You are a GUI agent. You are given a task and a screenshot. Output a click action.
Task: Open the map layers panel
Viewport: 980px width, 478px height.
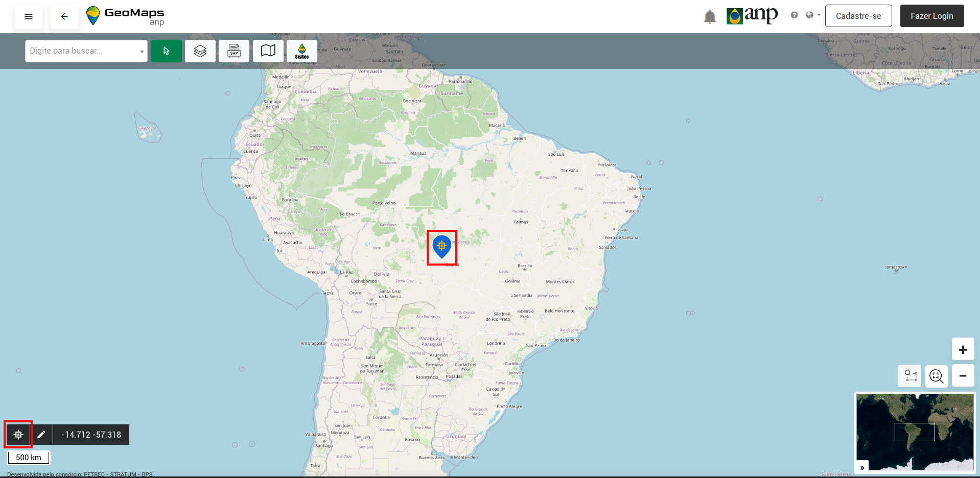point(200,51)
